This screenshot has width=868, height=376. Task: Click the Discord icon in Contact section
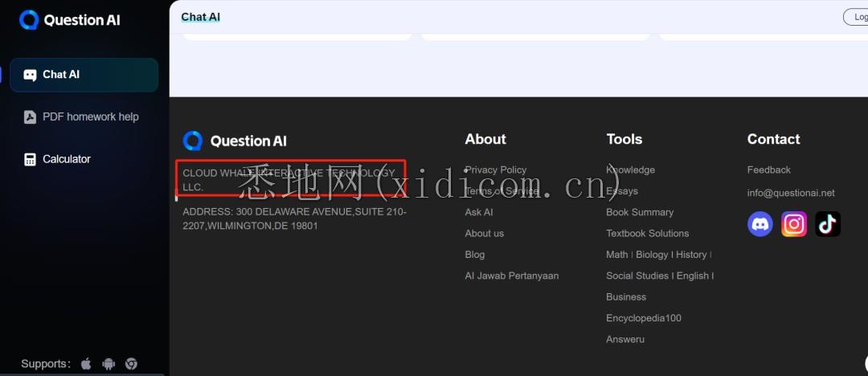760,224
